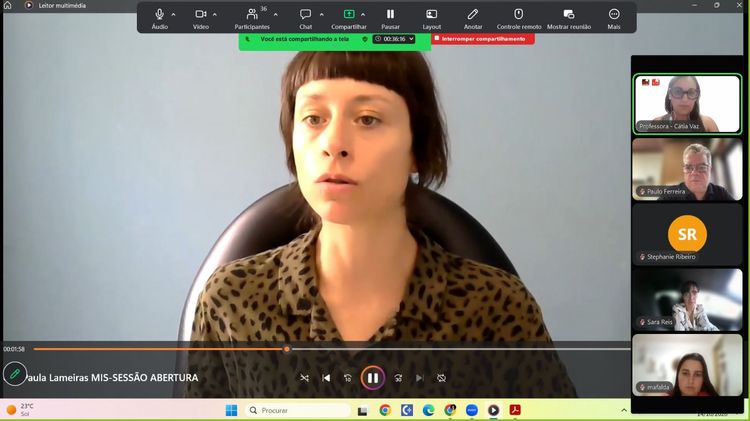The image size is (750, 421).
Task: Click the Procurar search box
Action: 298,410
